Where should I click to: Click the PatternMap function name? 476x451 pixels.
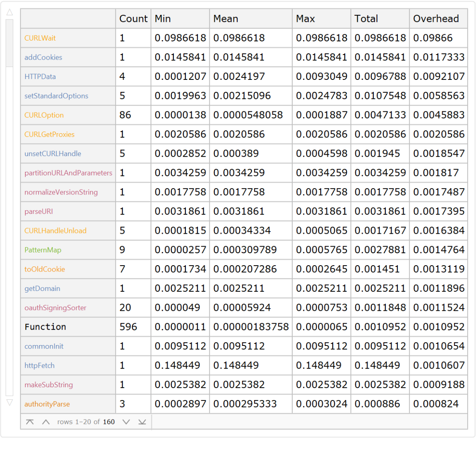point(43,250)
